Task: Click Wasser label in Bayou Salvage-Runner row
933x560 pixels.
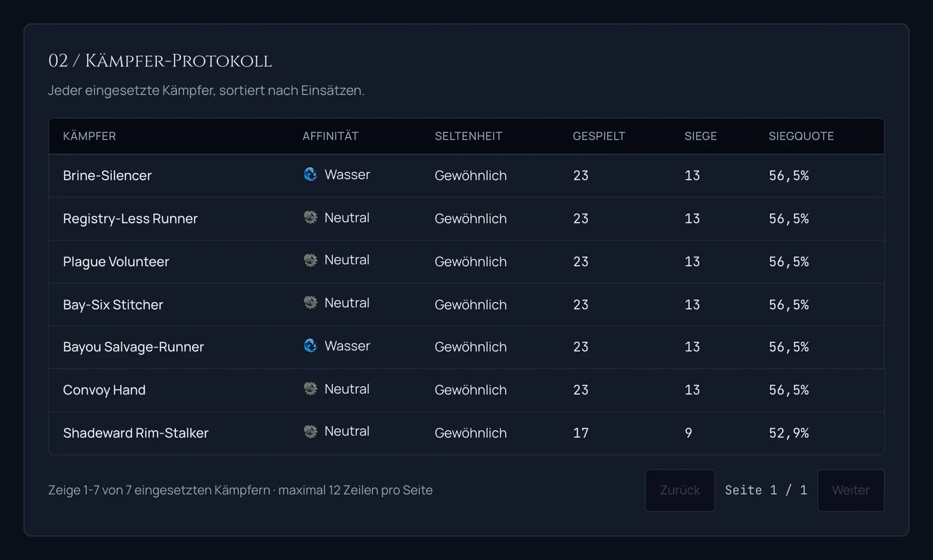Action: (x=347, y=346)
